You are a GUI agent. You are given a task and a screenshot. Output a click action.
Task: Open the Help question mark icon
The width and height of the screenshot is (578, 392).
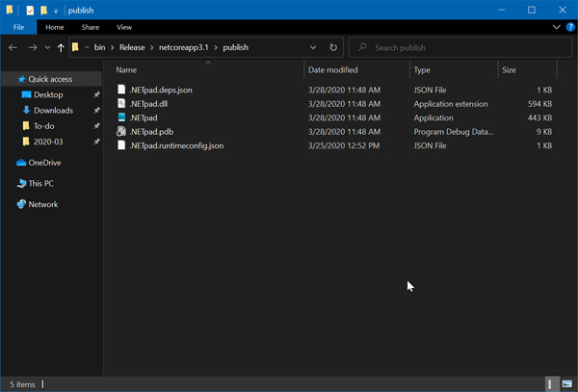[569, 28]
